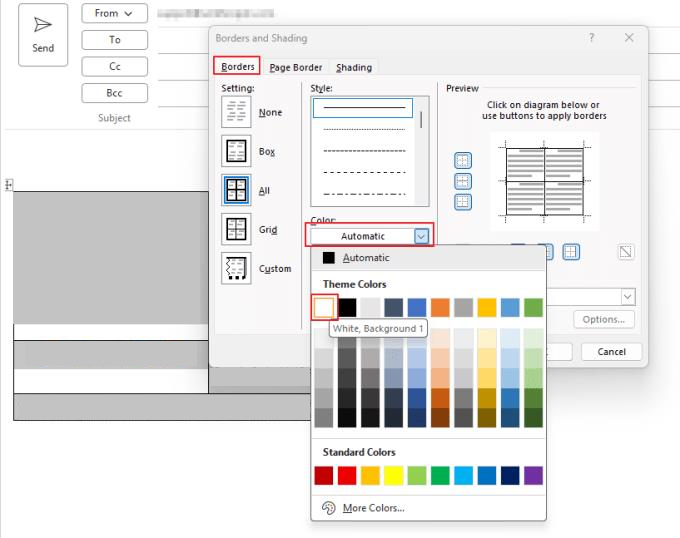This screenshot has width=680, height=538.
Task: Click the dialog help question mark
Action: click(592, 38)
